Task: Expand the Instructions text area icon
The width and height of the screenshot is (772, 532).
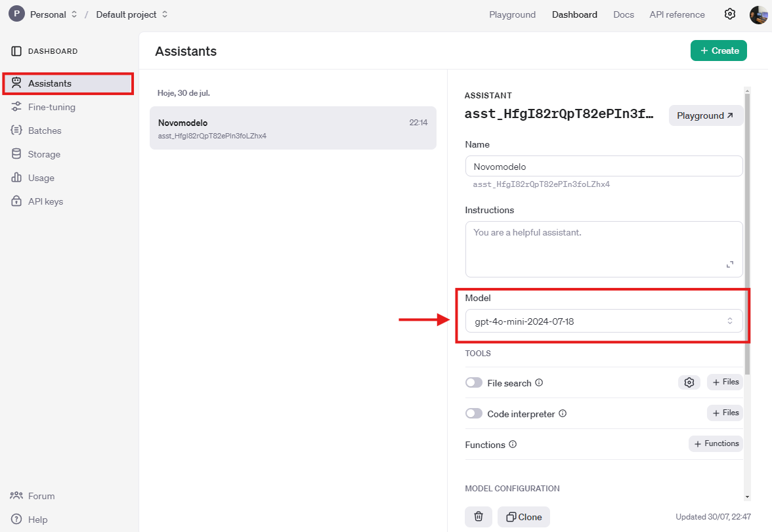Action: point(729,264)
